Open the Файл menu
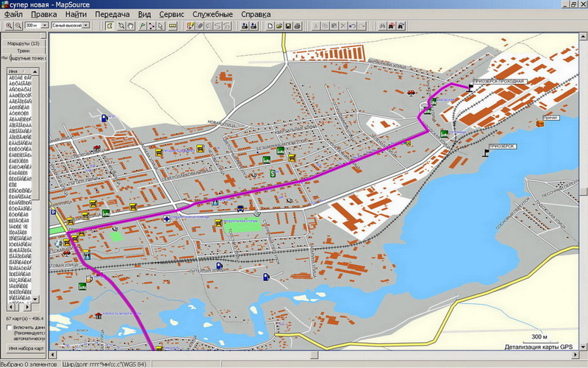Image resolution: width=588 pixels, height=368 pixels. 13,14
